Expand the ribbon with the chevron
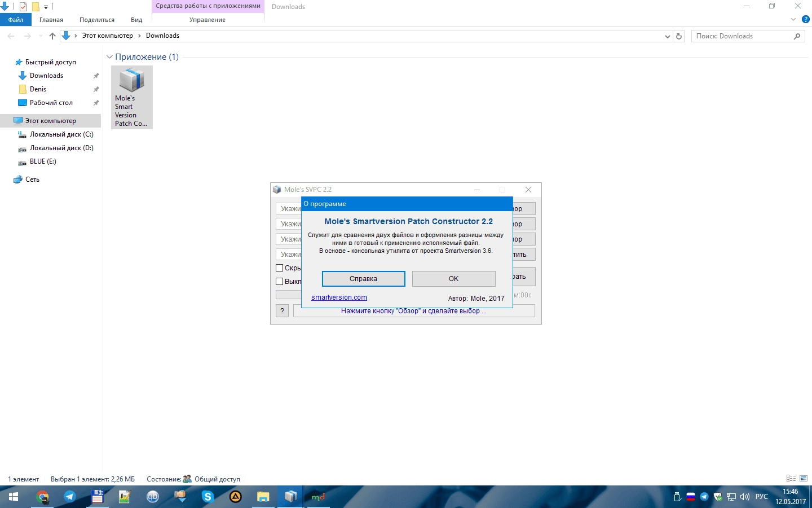The width and height of the screenshot is (812, 508). pos(793,19)
